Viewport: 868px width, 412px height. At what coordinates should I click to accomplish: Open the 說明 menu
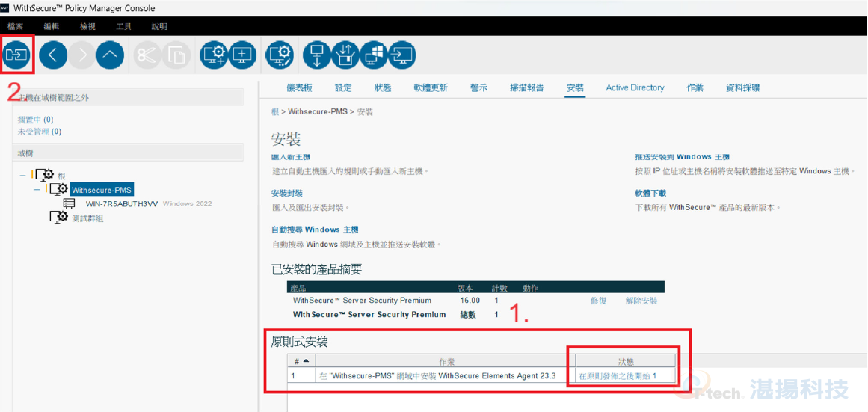tap(159, 27)
